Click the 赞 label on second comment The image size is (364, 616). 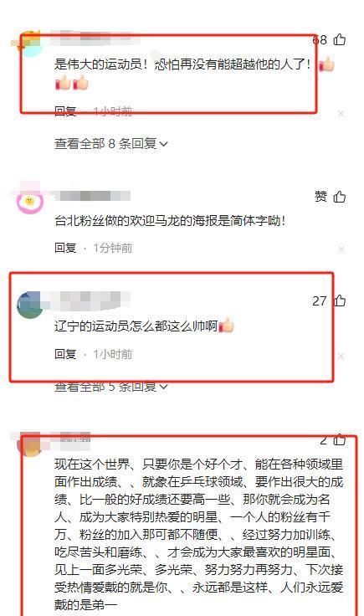tap(320, 197)
